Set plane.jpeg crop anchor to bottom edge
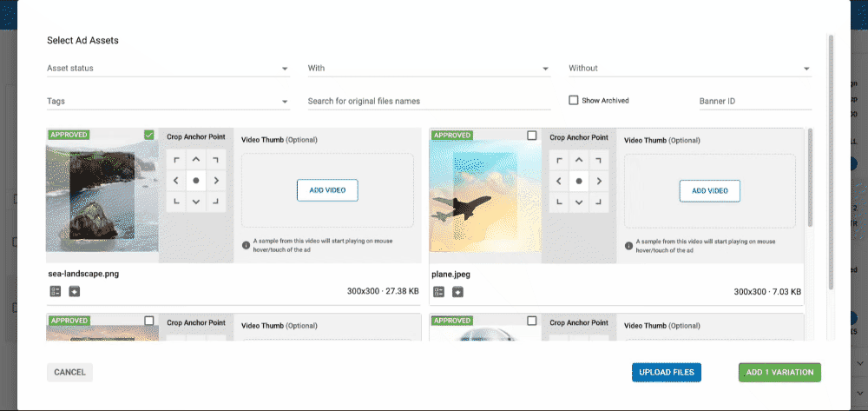This screenshot has height=411, width=868. click(579, 201)
